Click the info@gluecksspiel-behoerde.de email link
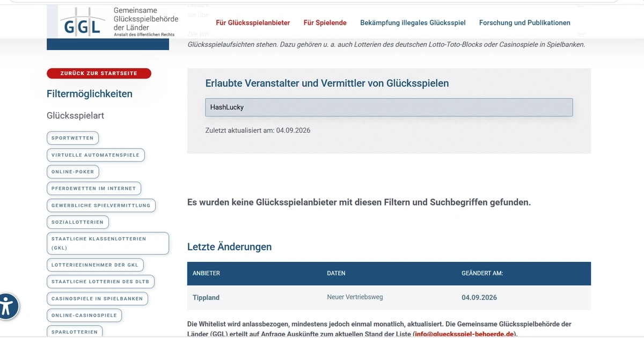Screen dimensions: 644x338 465,334
